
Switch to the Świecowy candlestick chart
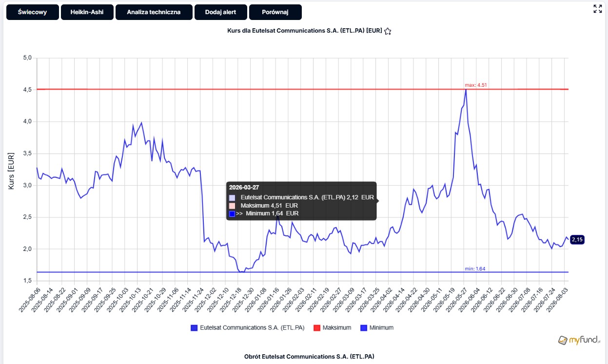32,12
